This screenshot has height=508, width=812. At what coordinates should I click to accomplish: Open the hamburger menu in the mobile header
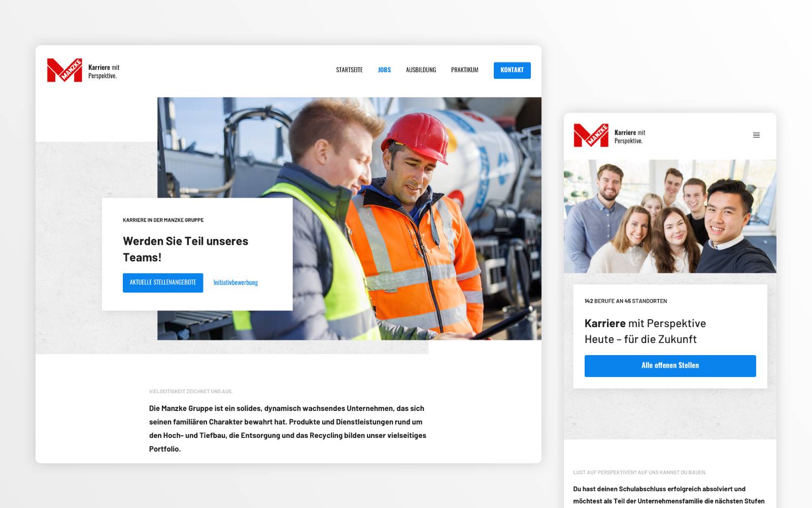point(756,135)
